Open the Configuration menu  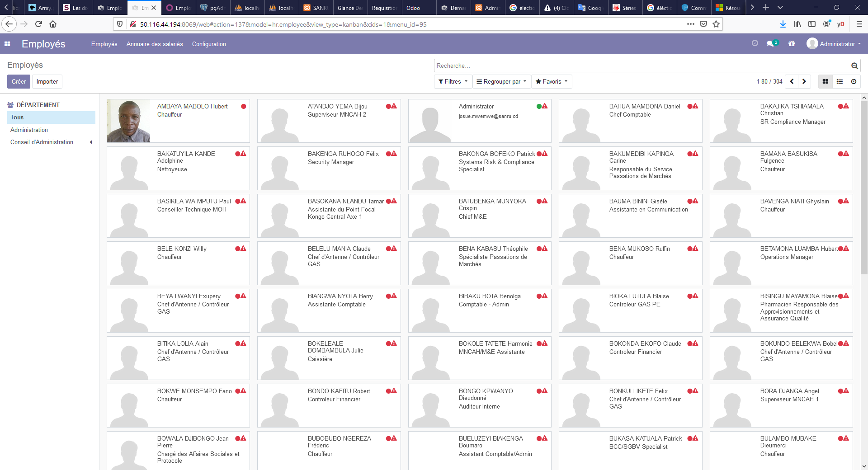point(209,44)
